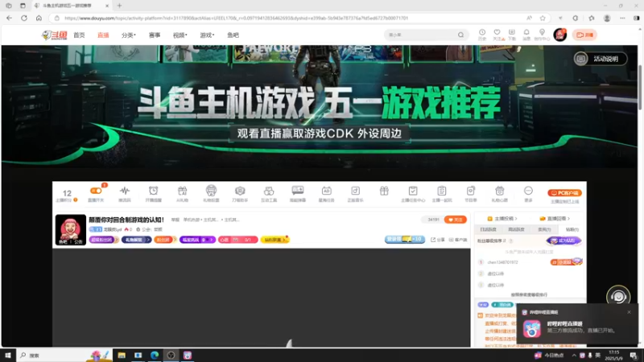Open the 推流码 waveform icon
This screenshot has height=362, width=644.
pos(125,191)
